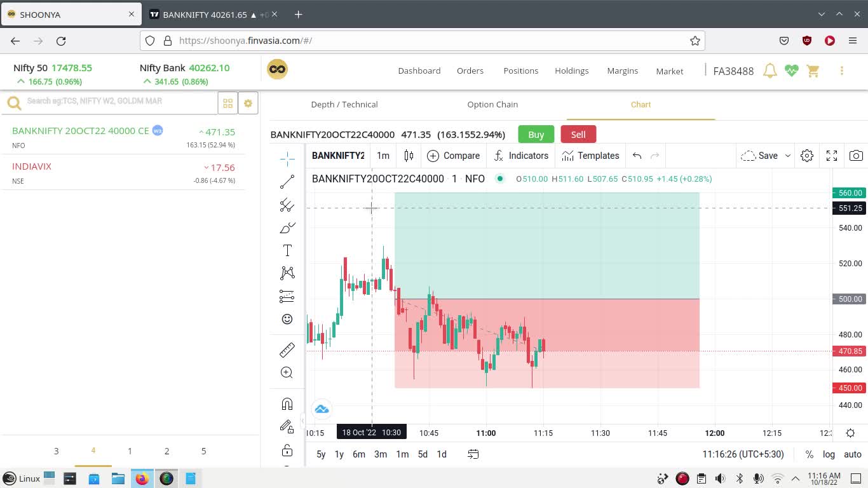Open the Market page

click(670, 71)
